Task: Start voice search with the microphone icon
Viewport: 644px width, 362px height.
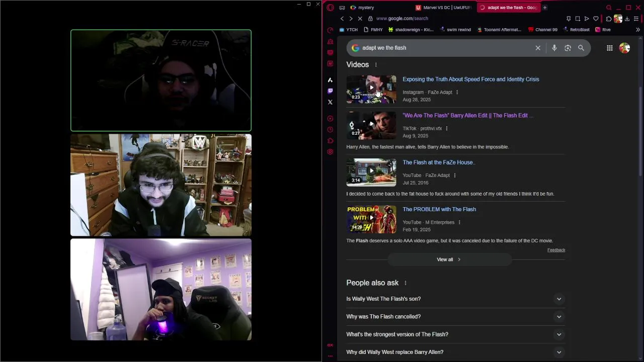Action: [x=554, y=48]
